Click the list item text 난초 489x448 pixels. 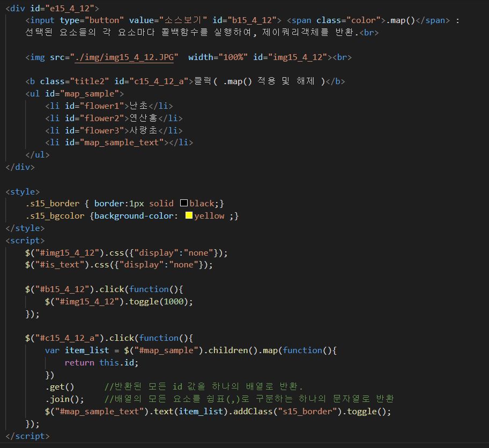(139, 106)
